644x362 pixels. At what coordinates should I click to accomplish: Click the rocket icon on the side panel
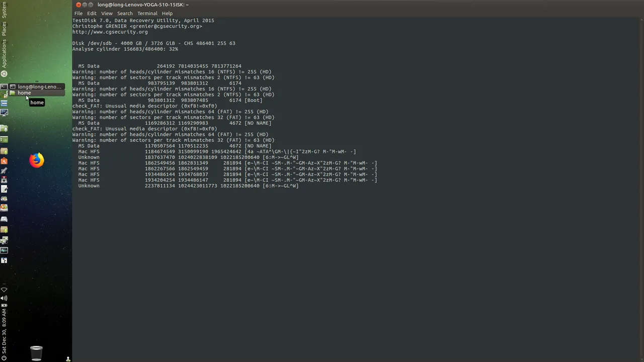coord(4,170)
